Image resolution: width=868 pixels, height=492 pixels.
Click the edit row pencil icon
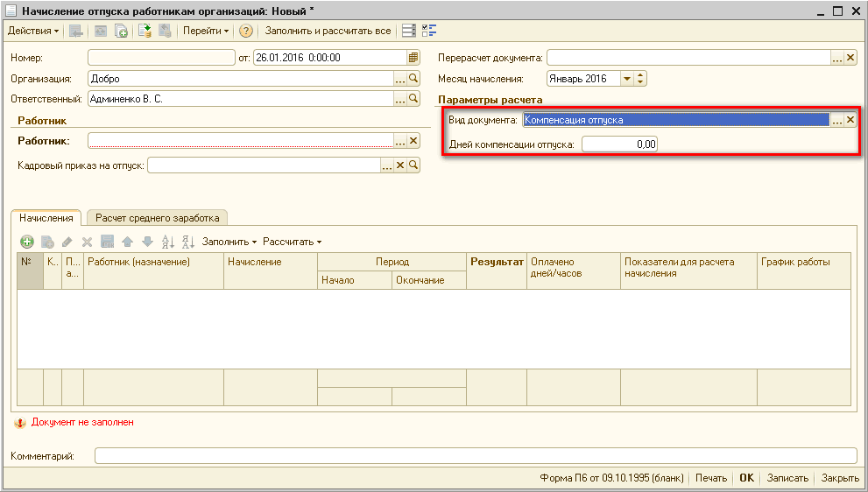(67, 242)
